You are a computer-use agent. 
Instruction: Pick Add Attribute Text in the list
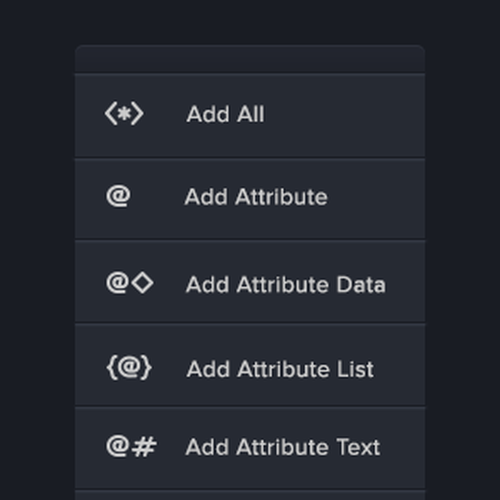250,448
